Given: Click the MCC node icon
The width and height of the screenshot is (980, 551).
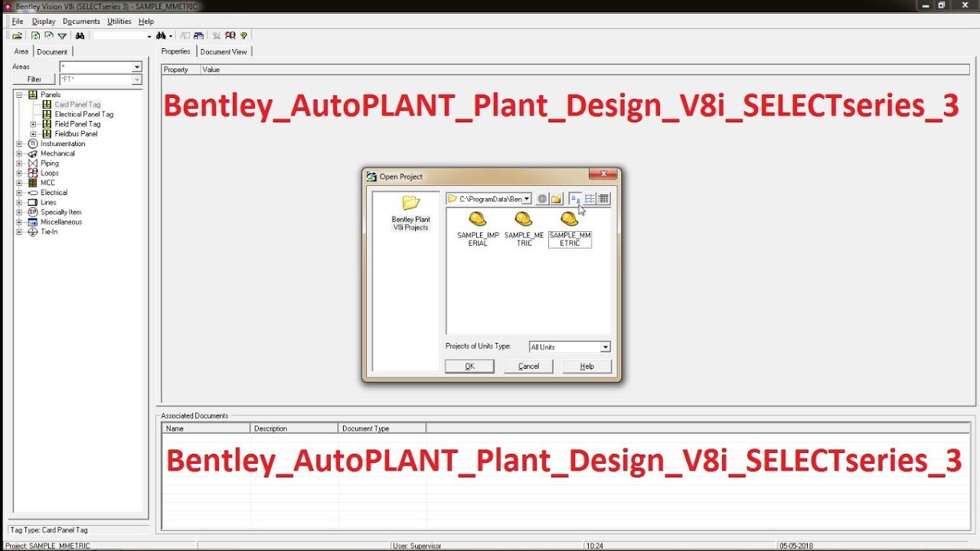Looking at the screenshot, I should click(x=33, y=183).
